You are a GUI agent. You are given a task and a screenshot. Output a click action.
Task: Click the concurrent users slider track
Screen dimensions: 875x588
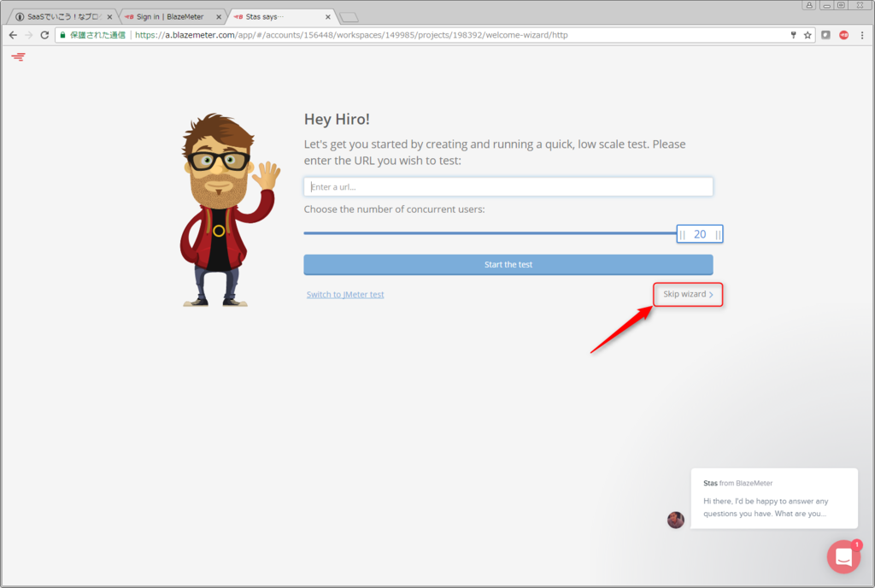(490, 233)
